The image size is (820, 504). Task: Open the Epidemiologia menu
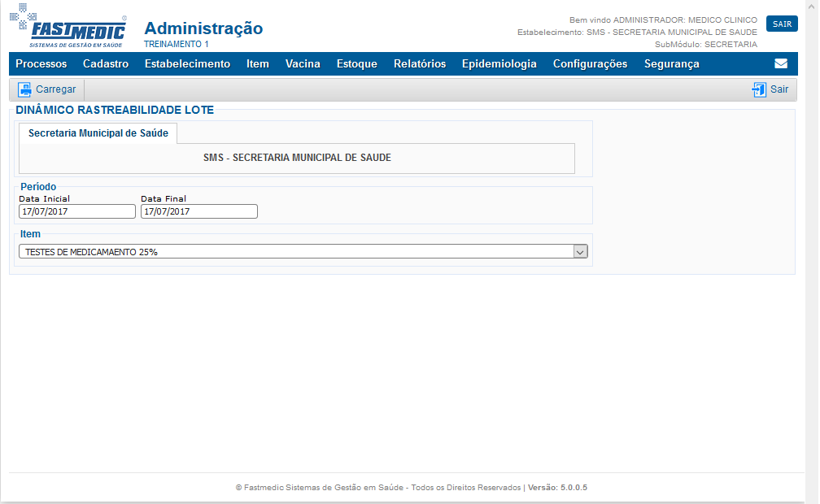[499, 63]
